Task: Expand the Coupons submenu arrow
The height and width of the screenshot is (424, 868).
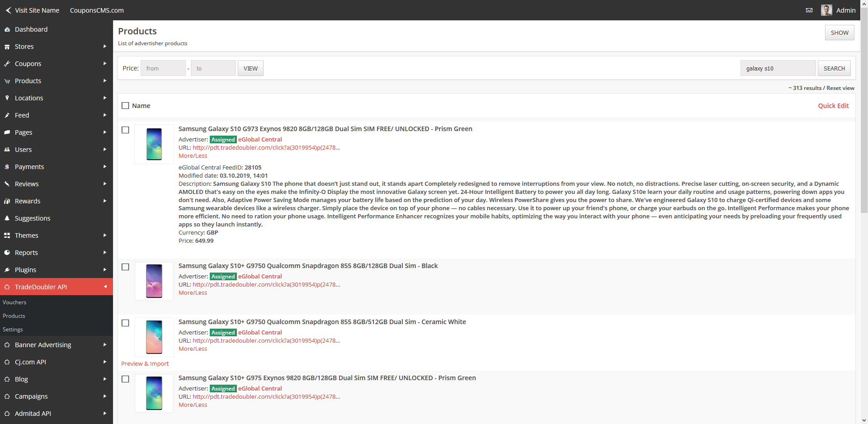Action: [x=105, y=64]
